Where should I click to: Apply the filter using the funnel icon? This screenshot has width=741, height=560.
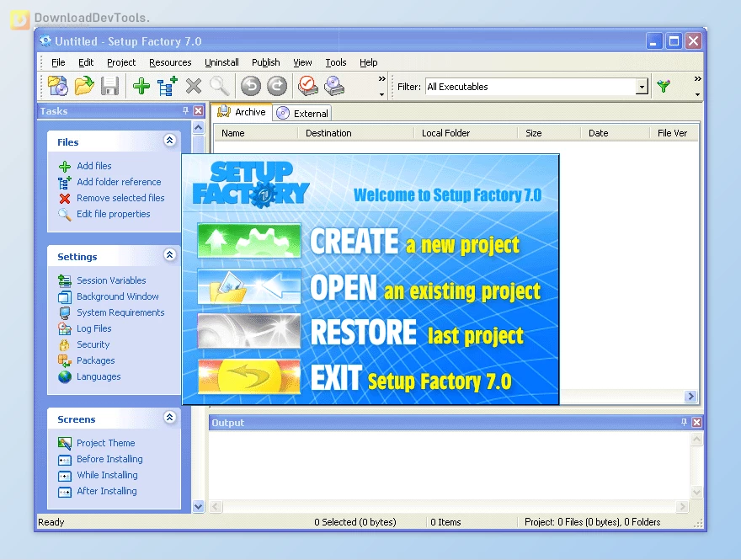point(664,85)
